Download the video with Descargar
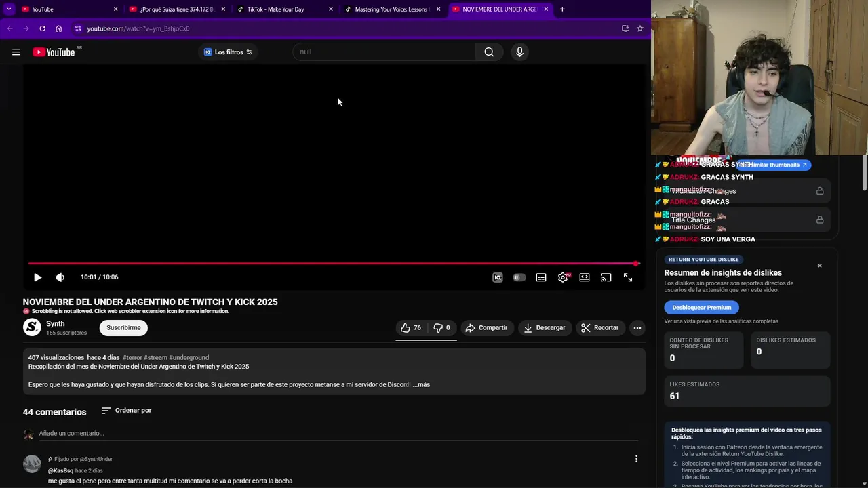The image size is (868, 488). [545, 328]
